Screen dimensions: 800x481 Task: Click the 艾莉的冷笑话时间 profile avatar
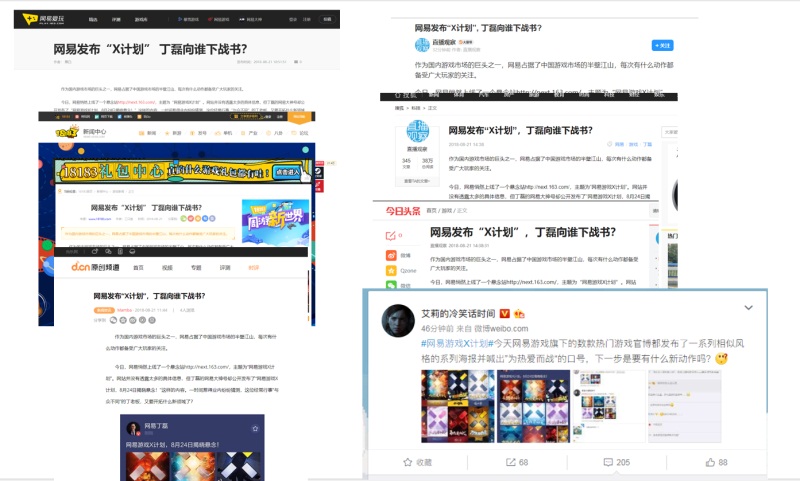[398, 318]
